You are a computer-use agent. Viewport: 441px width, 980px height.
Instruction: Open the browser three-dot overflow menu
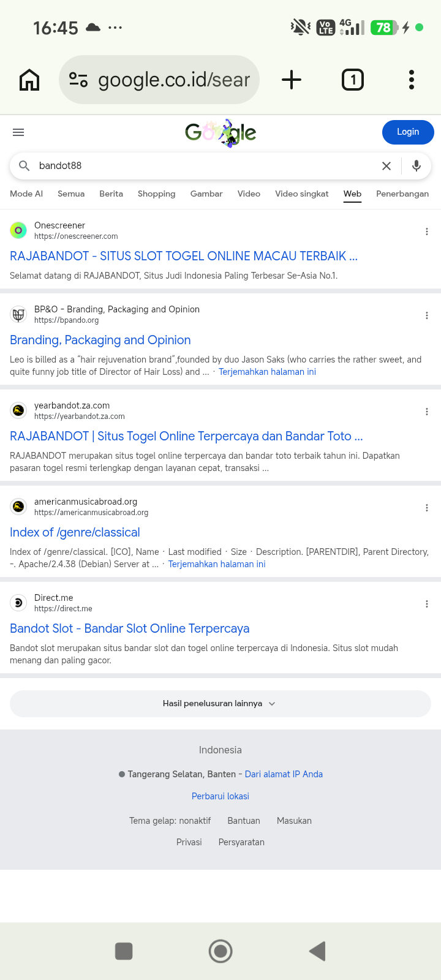412,80
